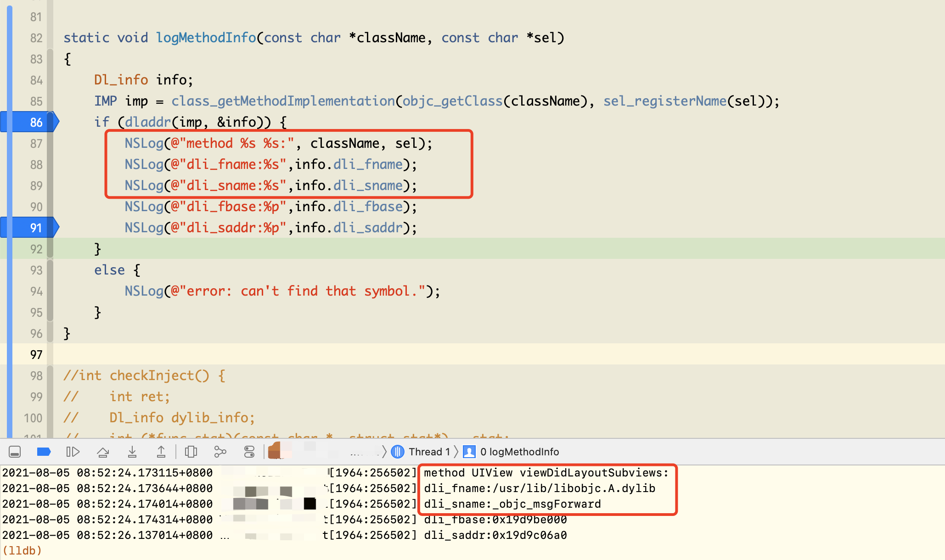Click the dli_sname console output line
Screen dimensions: 945x560
tap(512, 504)
